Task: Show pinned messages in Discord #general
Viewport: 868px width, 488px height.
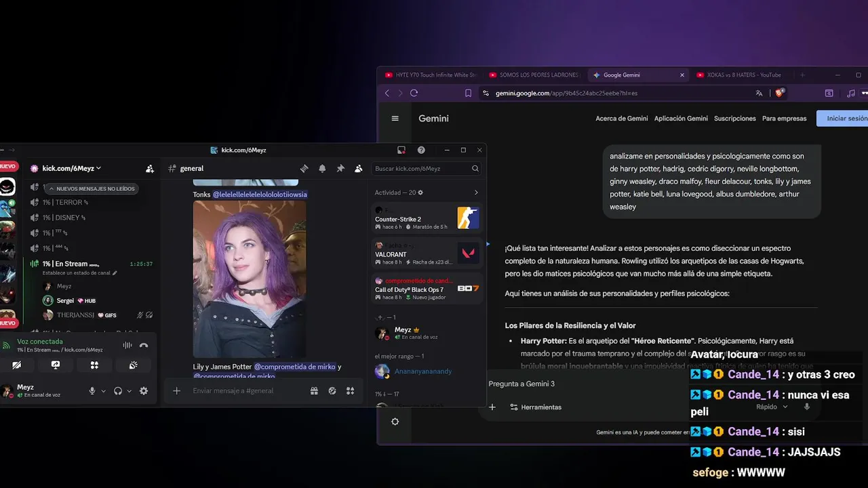Action: coord(340,169)
